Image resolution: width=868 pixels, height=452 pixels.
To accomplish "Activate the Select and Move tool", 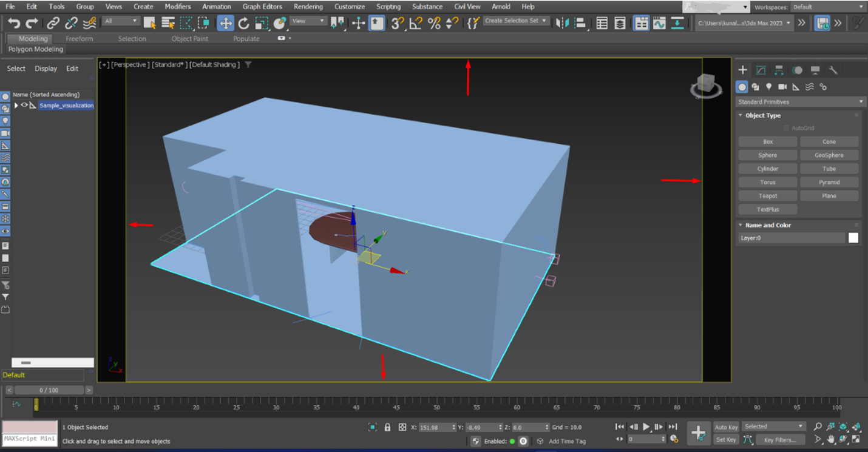I will coord(225,23).
